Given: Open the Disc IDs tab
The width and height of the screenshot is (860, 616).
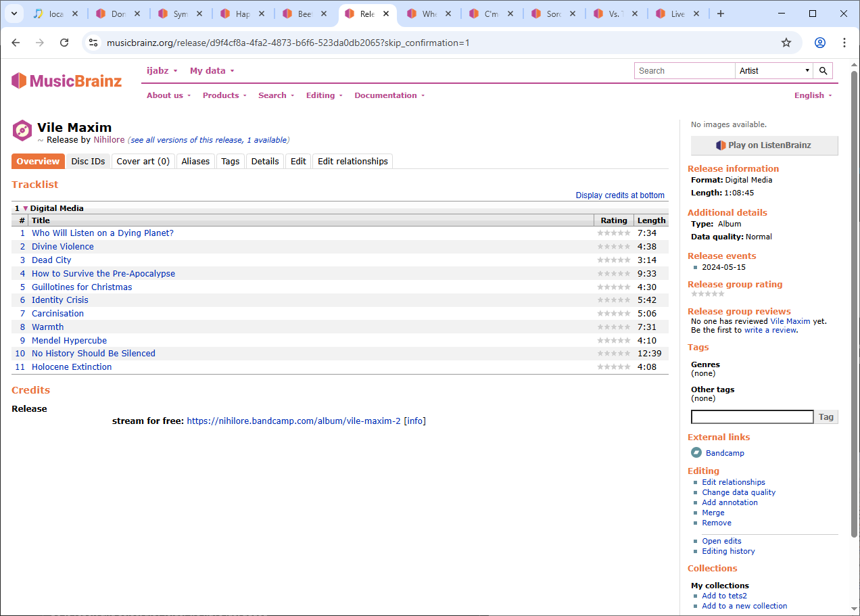Looking at the screenshot, I should (89, 161).
